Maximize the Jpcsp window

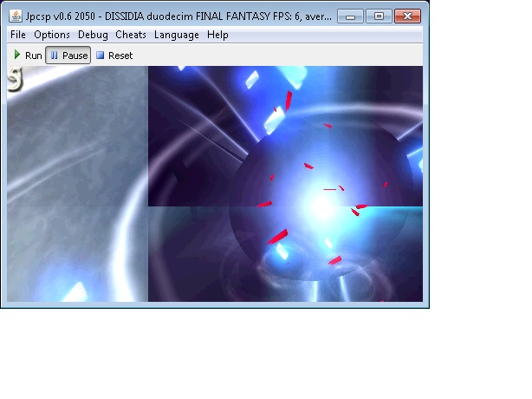[x=379, y=16]
